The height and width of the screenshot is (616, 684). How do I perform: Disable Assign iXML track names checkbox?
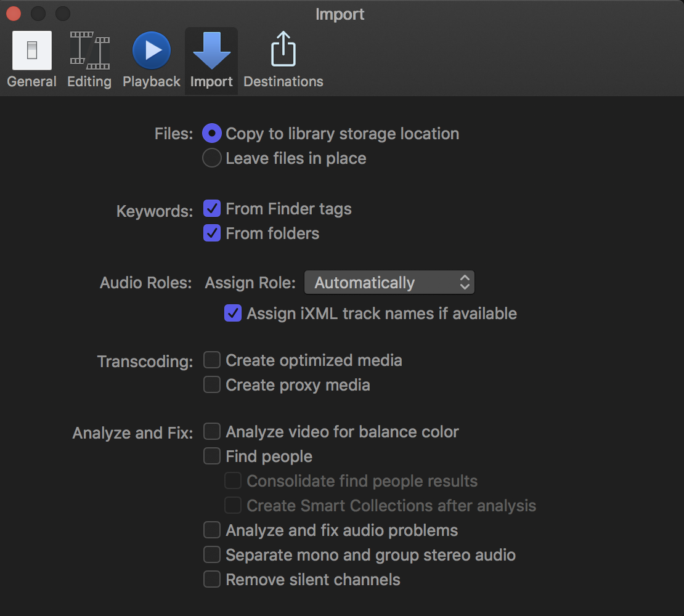pyautogui.click(x=233, y=314)
